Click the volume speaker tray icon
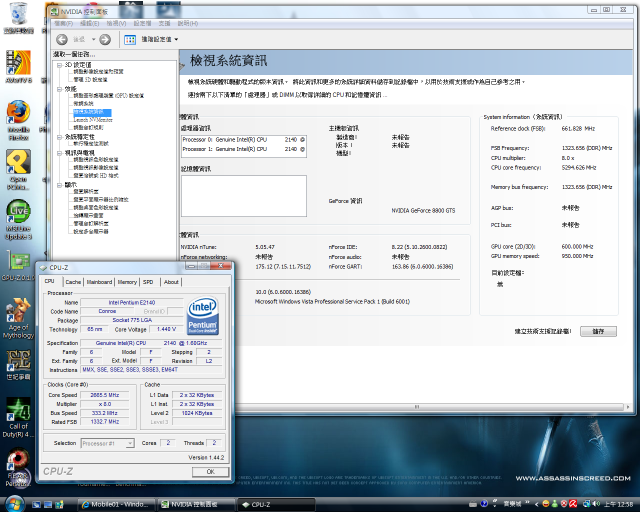This screenshot has height=512, width=640. (596, 504)
